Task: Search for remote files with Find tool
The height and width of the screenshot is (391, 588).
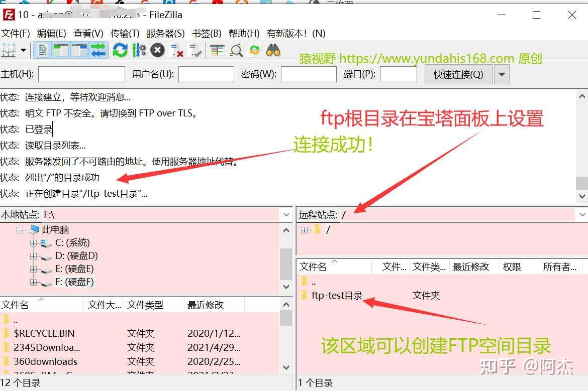Action: pos(273,50)
